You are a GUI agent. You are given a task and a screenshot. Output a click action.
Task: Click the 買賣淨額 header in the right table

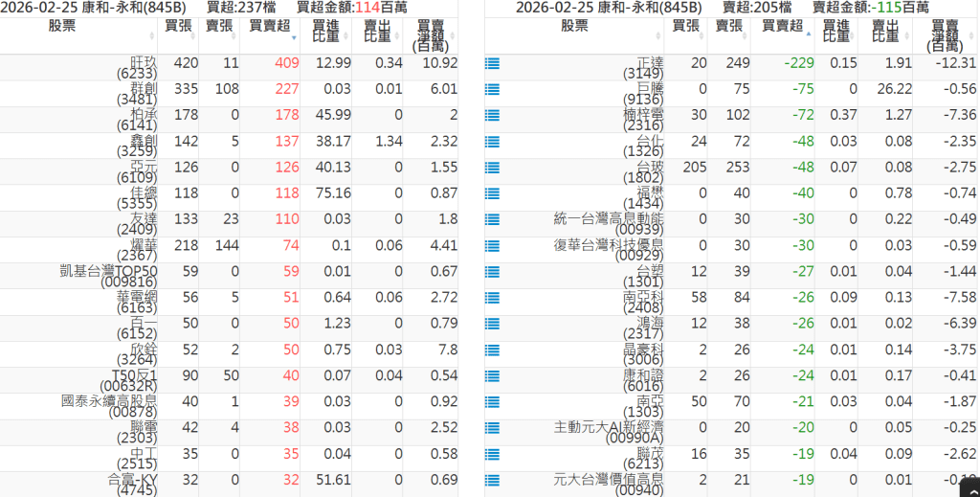coord(945,35)
